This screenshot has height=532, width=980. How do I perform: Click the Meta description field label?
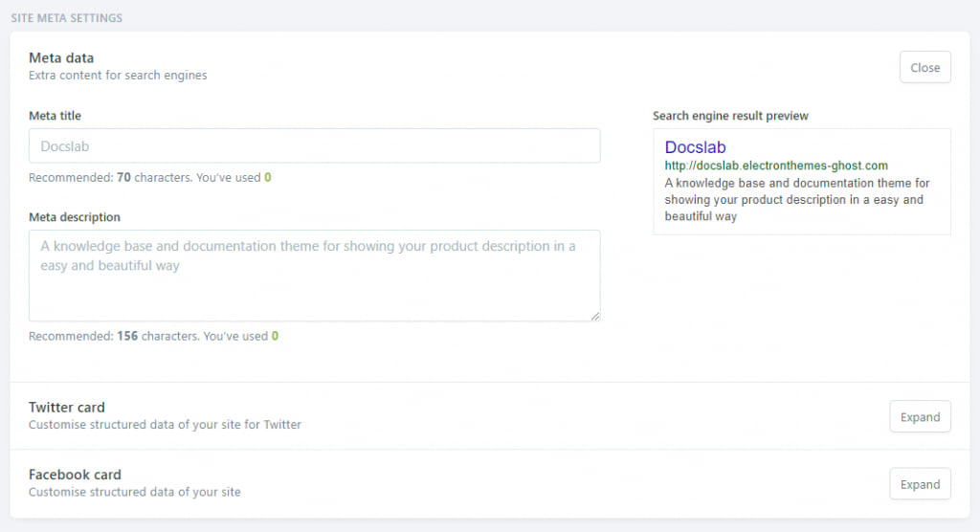[x=75, y=217]
